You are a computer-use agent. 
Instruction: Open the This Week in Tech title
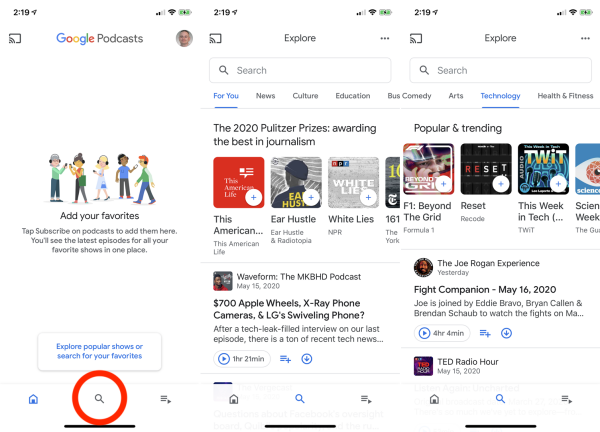coord(541,211)
